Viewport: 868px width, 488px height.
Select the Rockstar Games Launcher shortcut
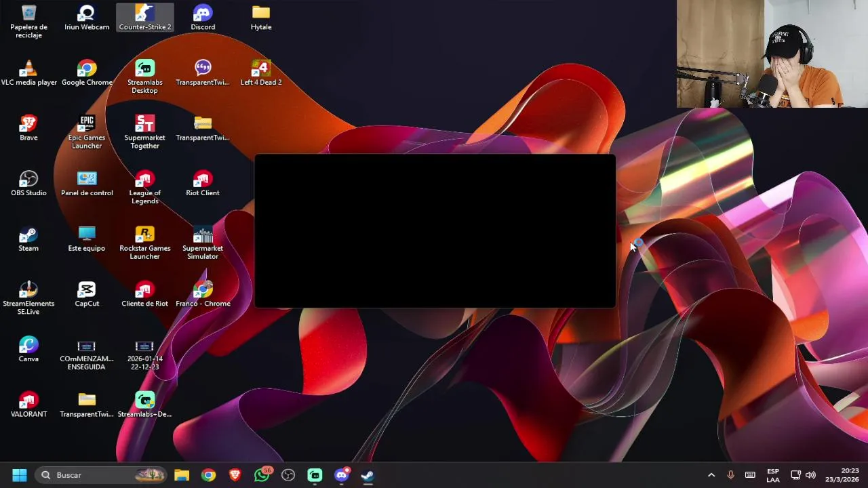coord(144,243)
